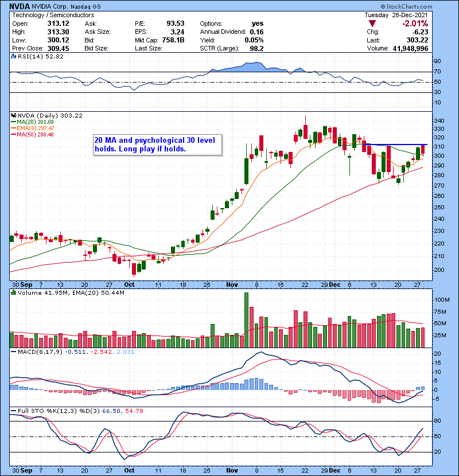Click the 340 price axis label
459x476 pixels.
(439, 121)
